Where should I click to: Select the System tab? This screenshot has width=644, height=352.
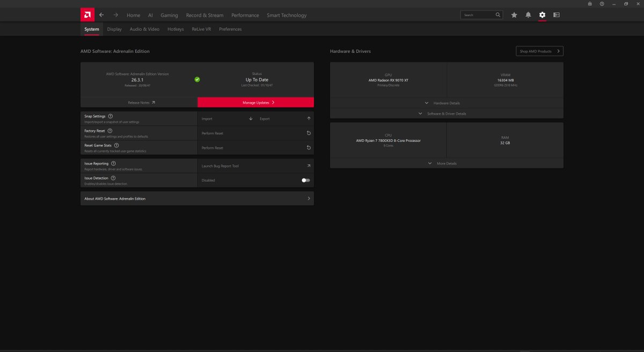click(92, 29)
